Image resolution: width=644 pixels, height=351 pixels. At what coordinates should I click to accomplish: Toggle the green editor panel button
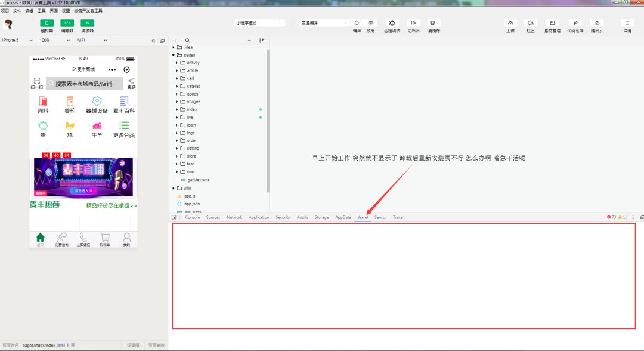pos(67,23)
